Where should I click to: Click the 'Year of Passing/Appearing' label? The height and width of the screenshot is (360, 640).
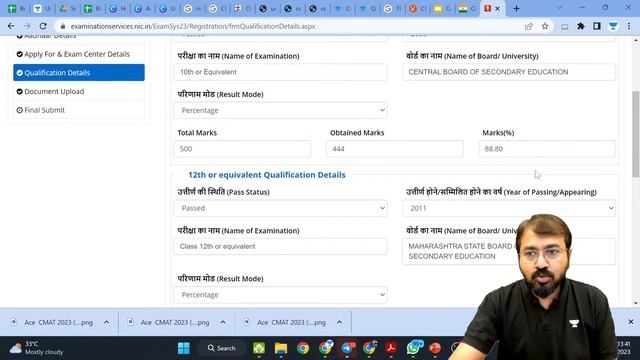(501, 192)
